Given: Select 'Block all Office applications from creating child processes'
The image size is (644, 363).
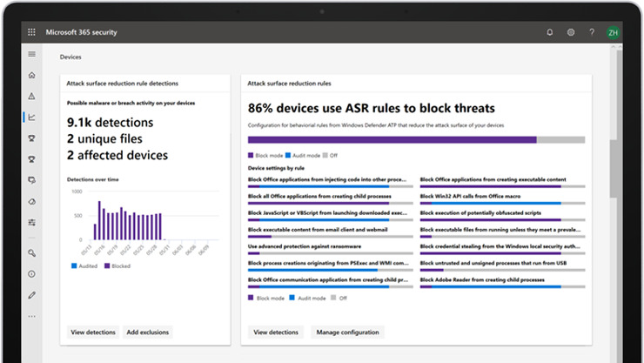Looking at the screenshot, I should point(319,196).
